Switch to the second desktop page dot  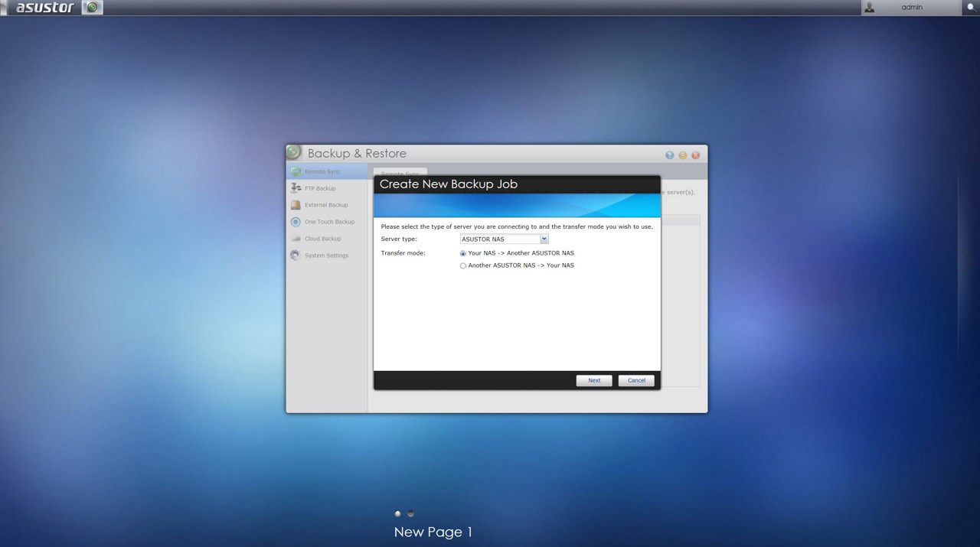410,513
